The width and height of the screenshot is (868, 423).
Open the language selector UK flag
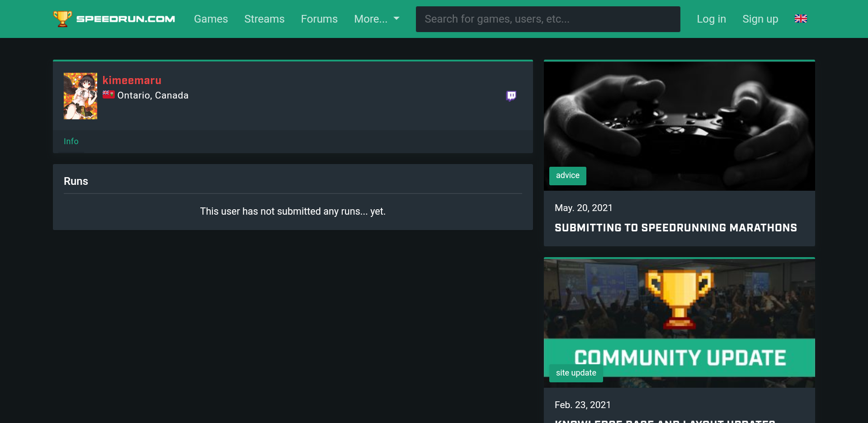(801, 19)
